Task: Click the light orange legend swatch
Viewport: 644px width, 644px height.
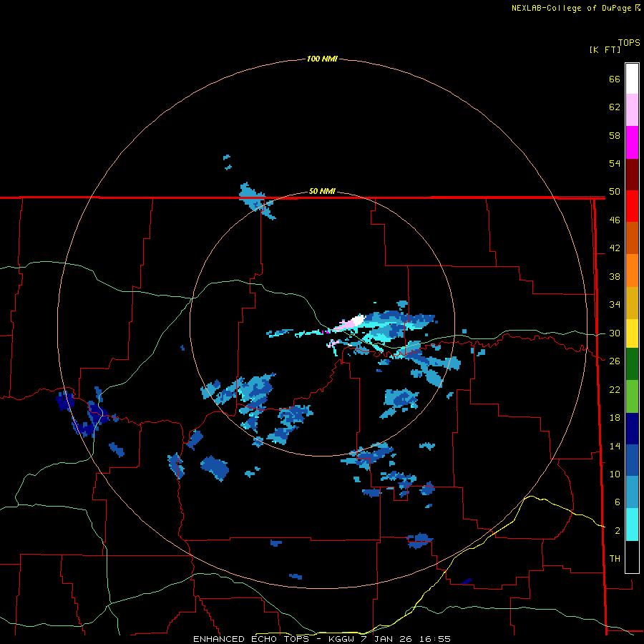Action: [632, 270]
